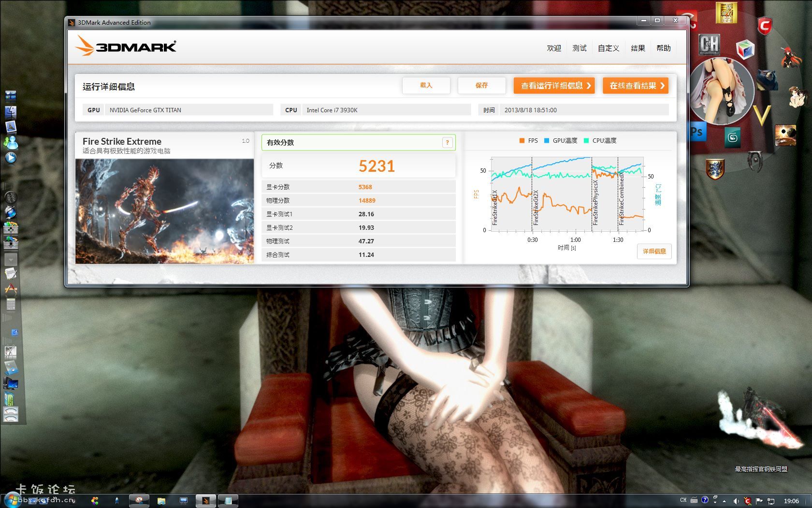Select the 显卡测试1 value 28.16
The image size is (812, 508).
[x=366, y=214]
